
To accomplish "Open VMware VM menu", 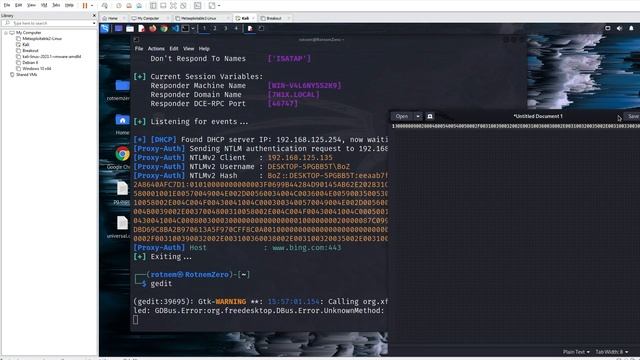I will (x=44, y=5).
